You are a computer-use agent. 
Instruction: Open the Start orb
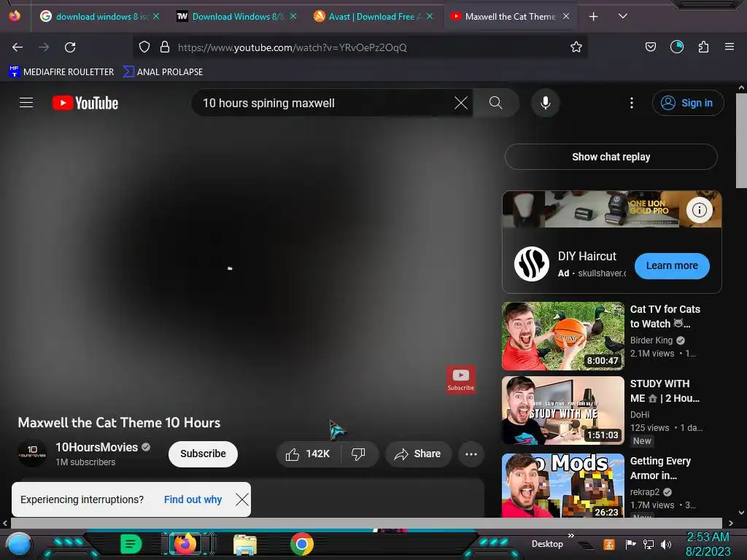18,545
